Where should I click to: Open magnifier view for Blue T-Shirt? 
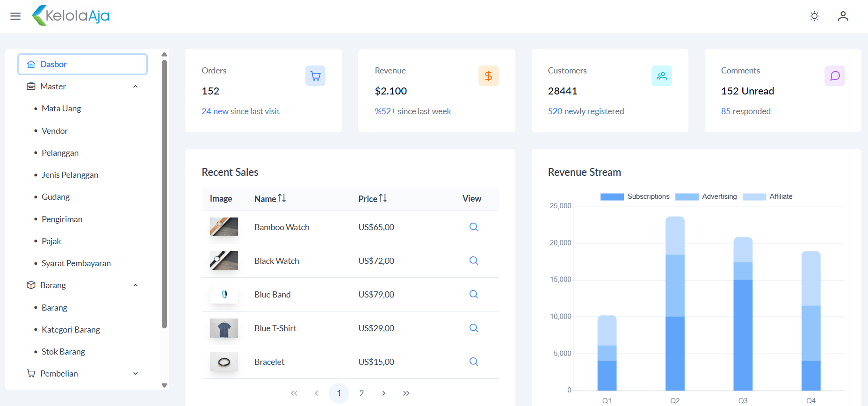473,328
